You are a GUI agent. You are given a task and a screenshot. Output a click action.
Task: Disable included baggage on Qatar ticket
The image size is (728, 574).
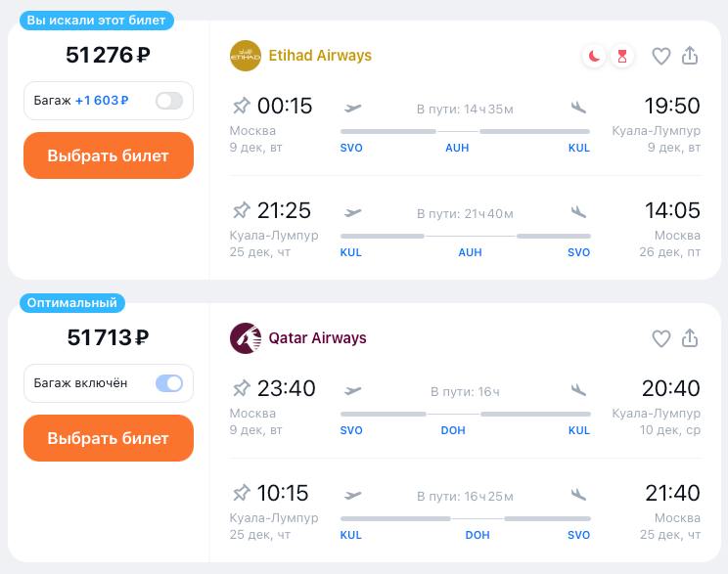(168, 383)
